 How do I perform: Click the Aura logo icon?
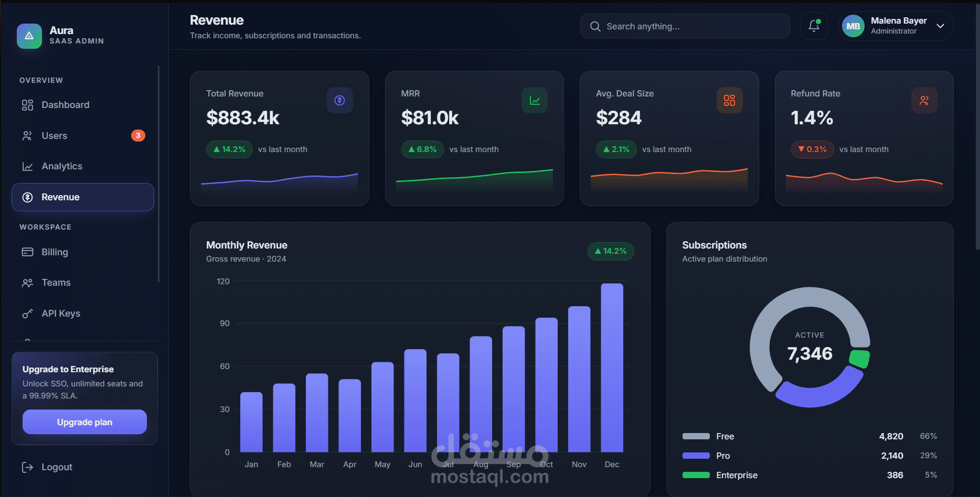pos(29,36)
